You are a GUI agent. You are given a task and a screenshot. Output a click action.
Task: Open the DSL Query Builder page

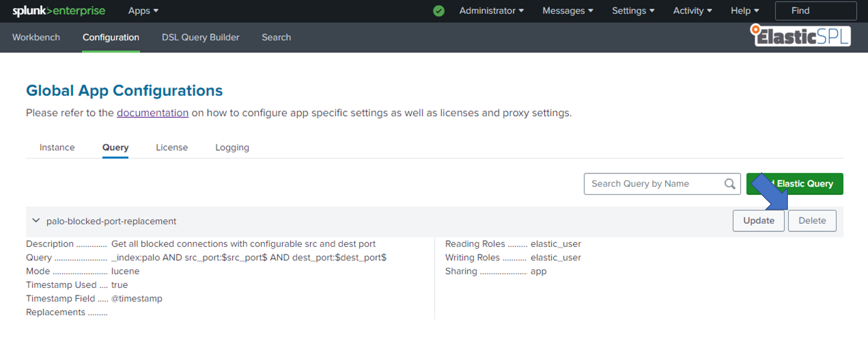pos(200,37)
